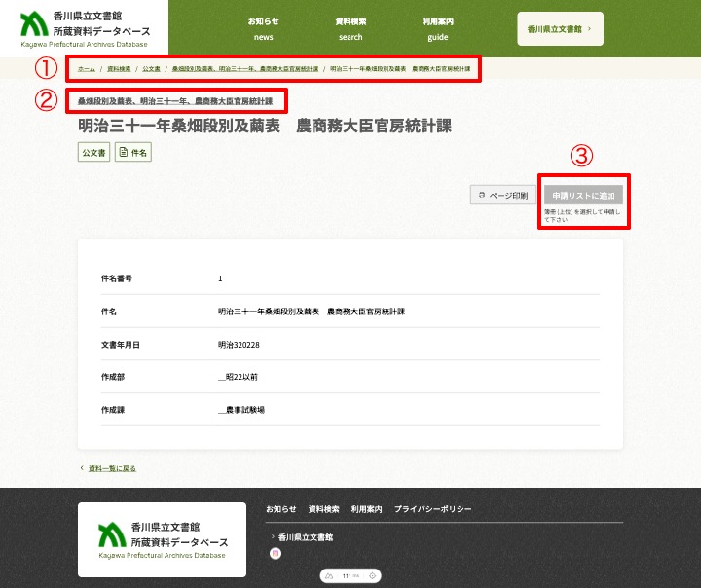Click the 件名番号 value 1
701x588 pixels.
tap(220, 278)
